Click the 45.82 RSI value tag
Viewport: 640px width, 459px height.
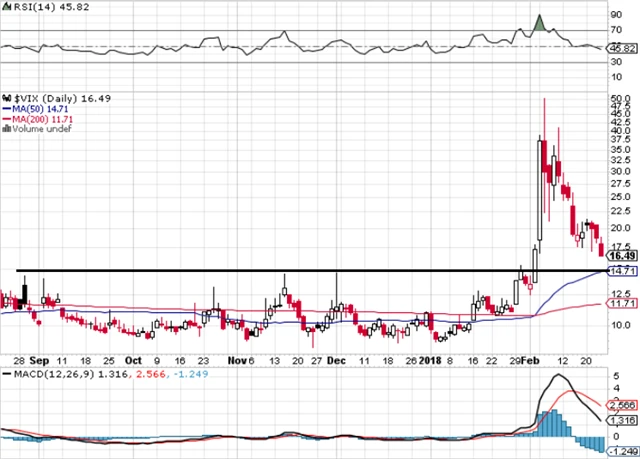tap(623, 47)
